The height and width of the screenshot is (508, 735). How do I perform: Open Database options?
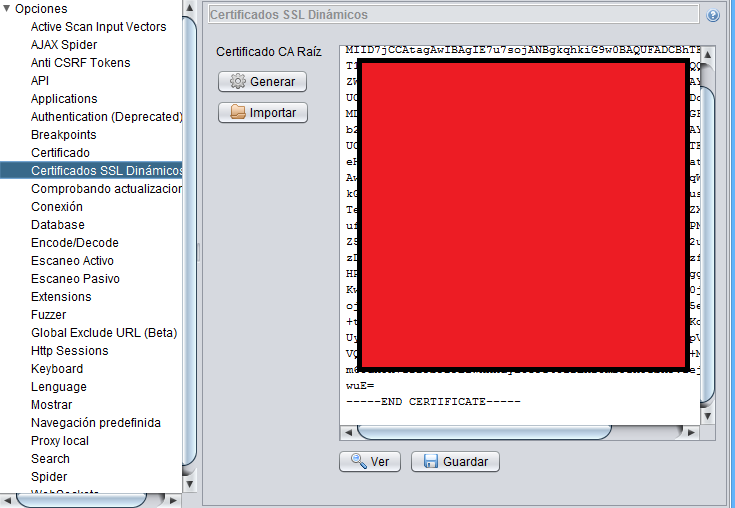point(58,224)
